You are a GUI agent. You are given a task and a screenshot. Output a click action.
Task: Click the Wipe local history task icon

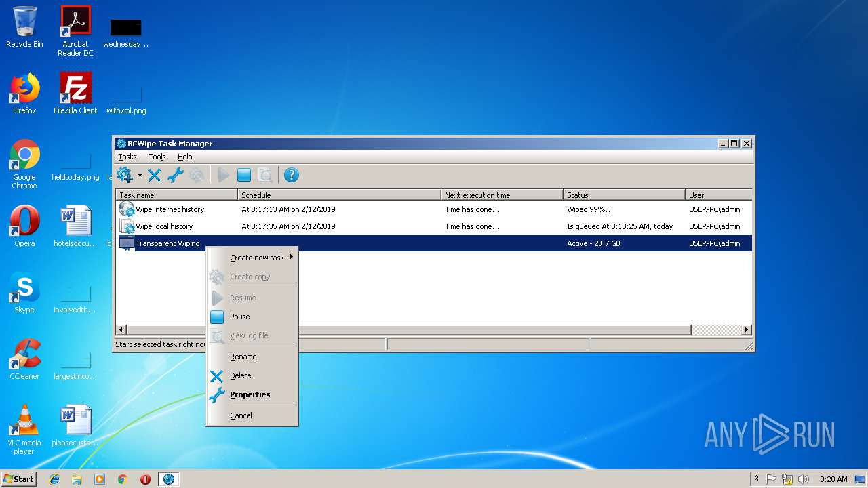(126, 226)
